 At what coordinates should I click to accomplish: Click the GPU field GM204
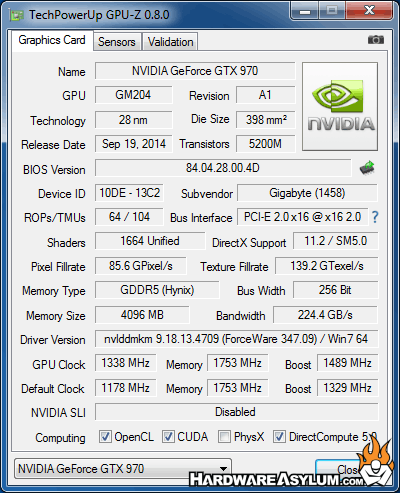pyautogui.click(x=133, y=95)
